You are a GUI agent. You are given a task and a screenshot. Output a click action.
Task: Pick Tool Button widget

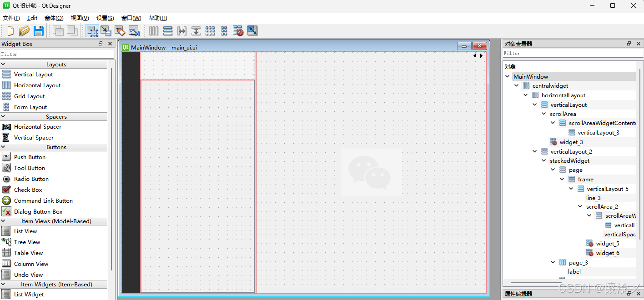click(30, 168)
